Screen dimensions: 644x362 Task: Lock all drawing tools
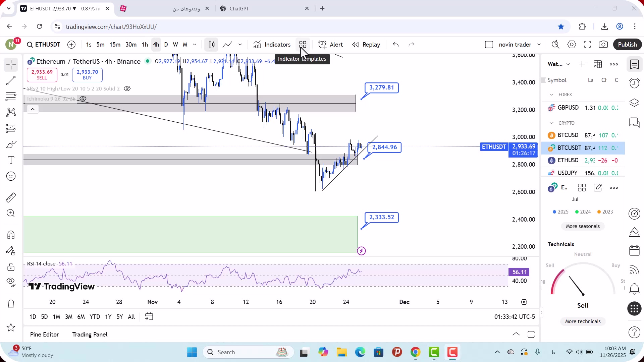[11, 267]
